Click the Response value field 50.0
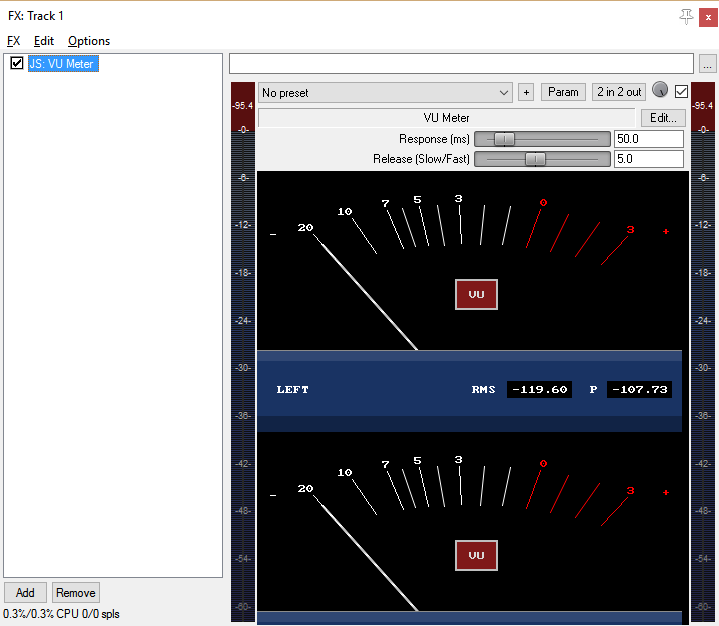This screenshot has width=719, height=626. pyautogui.click(x=649, y=139)
